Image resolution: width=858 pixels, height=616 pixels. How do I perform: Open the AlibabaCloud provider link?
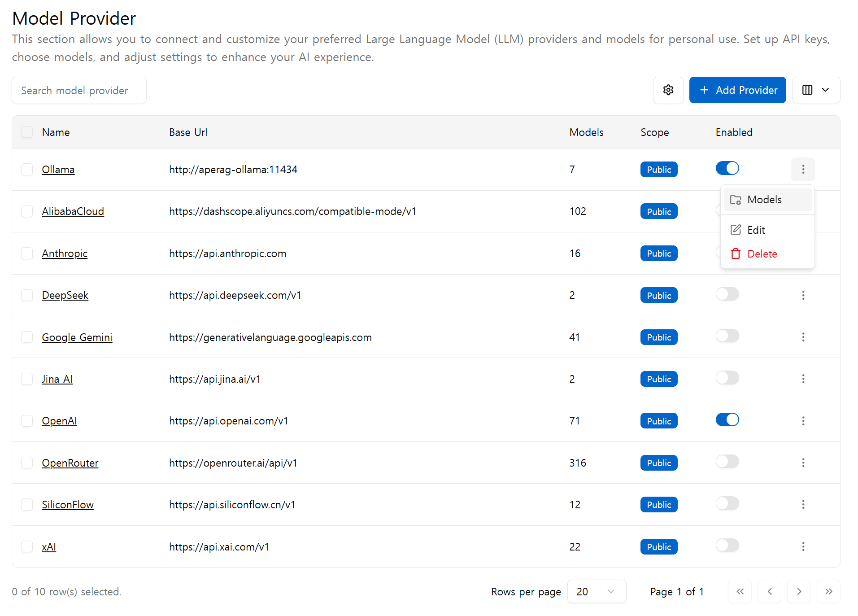[x=73, y=211]
